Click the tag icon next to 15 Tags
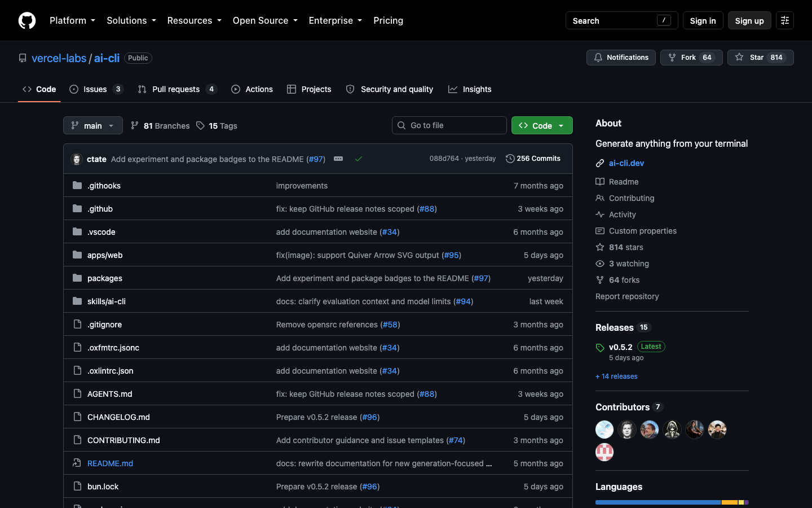Viewport: 812px width, 508px height. (x=200, y=125)
